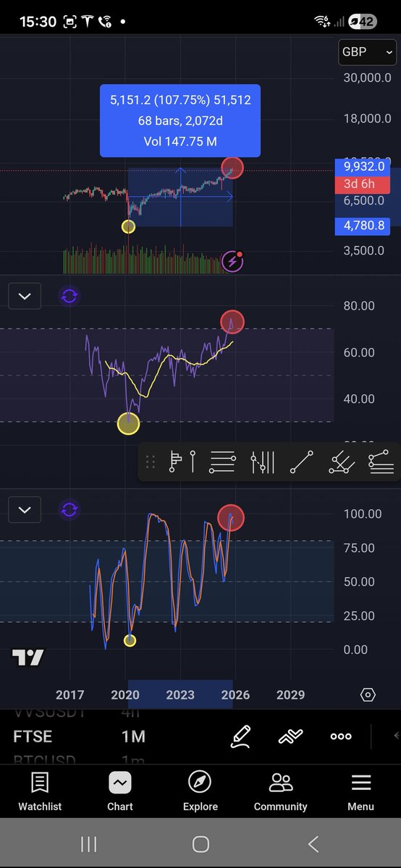Image resolution: width=401 pixels, height=868 pixels.
Task: Tap Android back navigation button
Action: pyautogui.click(x=313, y=843)
